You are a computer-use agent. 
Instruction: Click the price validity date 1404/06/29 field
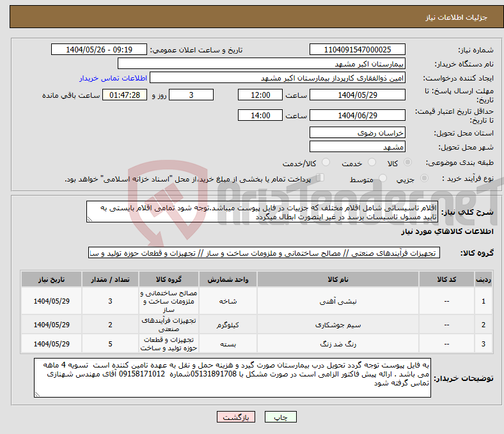(x=357, y=115)
